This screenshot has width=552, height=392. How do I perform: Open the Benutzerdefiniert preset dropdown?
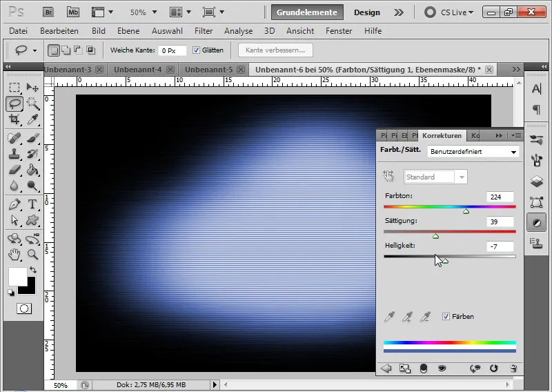coord(473,152)
